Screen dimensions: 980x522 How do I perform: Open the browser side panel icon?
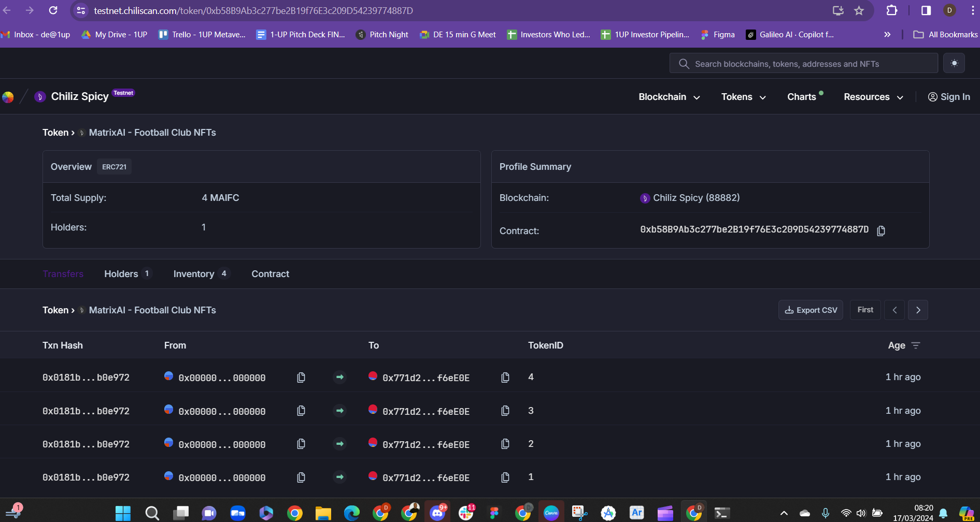point(926,10)
